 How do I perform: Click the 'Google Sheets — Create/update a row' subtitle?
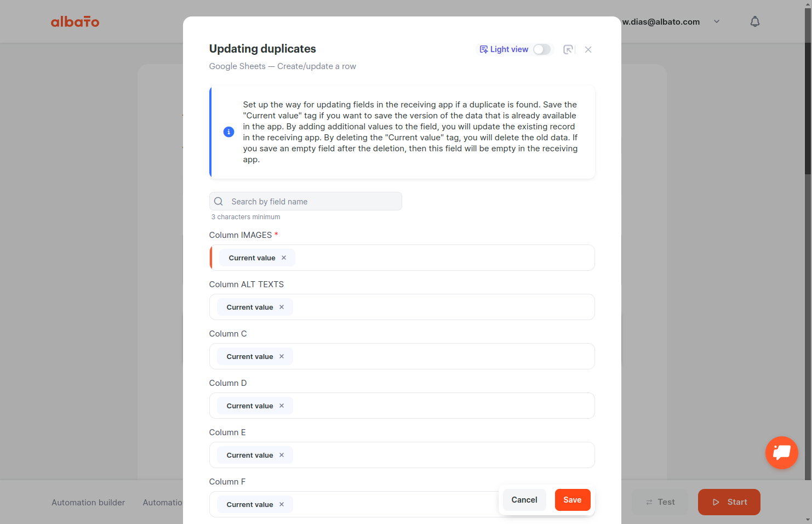(283, 66)
